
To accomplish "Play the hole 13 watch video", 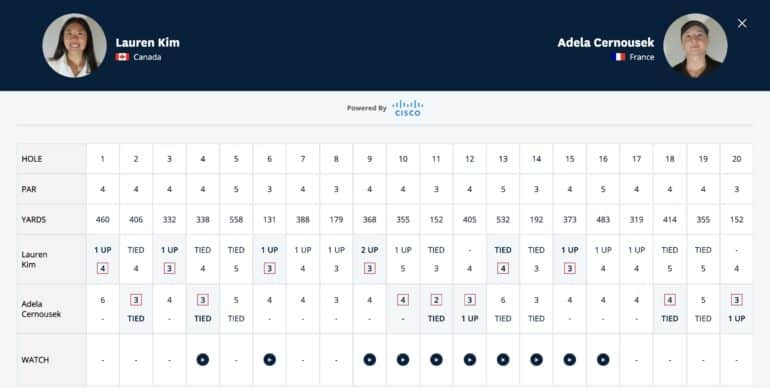I will [503, 360].
